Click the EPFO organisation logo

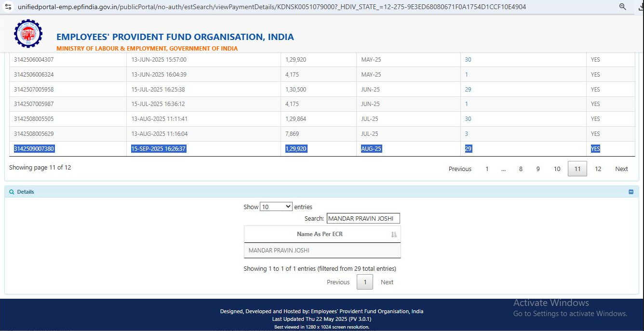click(x=28, y=33)
